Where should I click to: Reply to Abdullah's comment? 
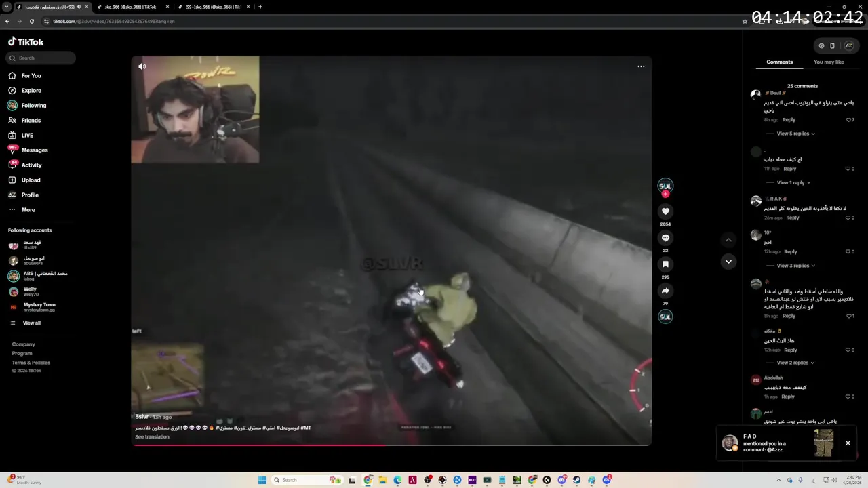788,396
